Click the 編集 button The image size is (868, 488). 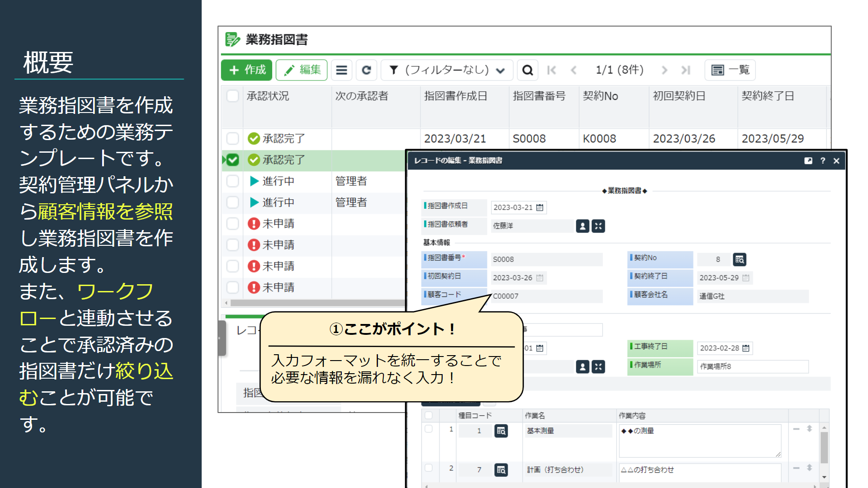pos(302,70)
